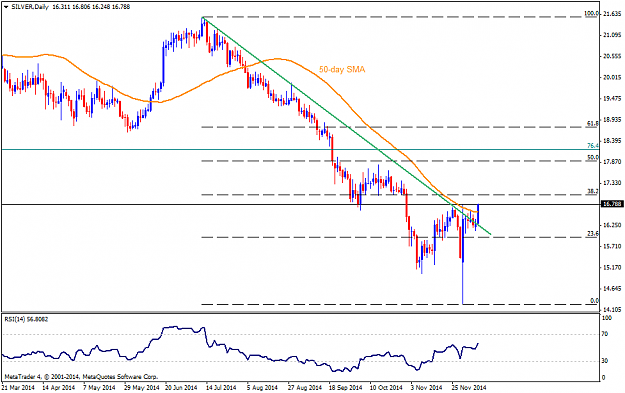Click price axis value 20.015

tap(612, 77)
